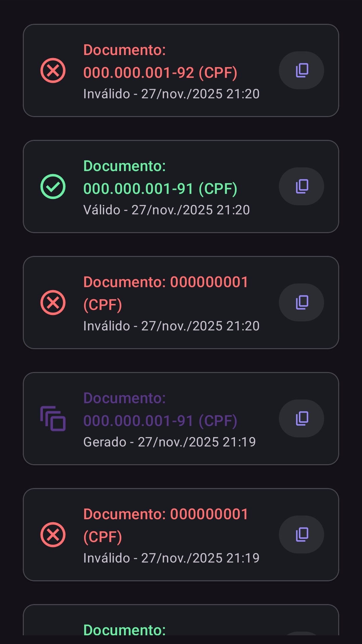
Task: Select 'Documento: 000000001' title dated 21:19
Action: click(x=166, y=526)
